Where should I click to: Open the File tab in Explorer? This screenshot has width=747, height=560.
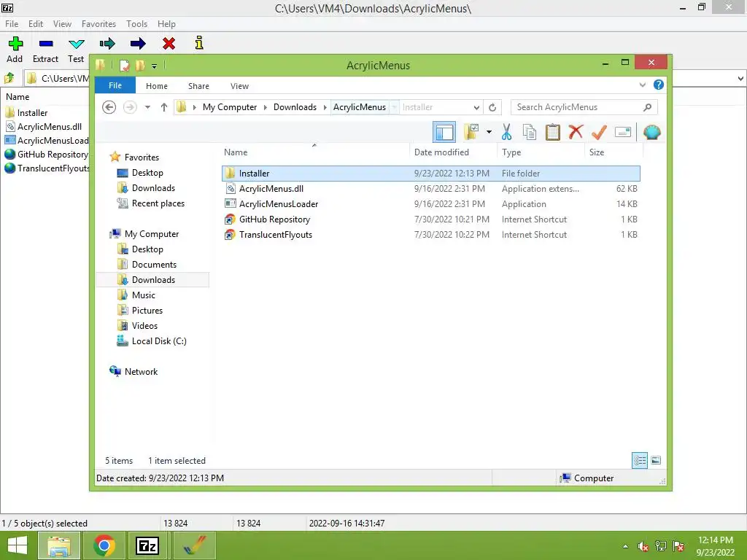tap(115, 85)
